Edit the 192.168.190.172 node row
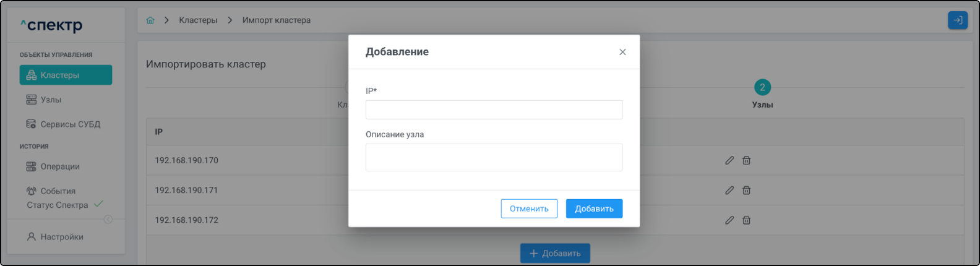This screenshot has width=980, height=266. coord(729,220)
